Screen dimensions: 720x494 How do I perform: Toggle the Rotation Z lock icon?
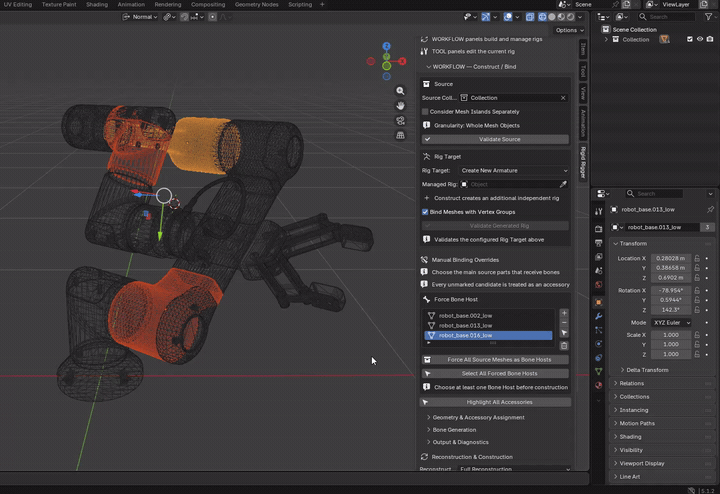point(697,309)
